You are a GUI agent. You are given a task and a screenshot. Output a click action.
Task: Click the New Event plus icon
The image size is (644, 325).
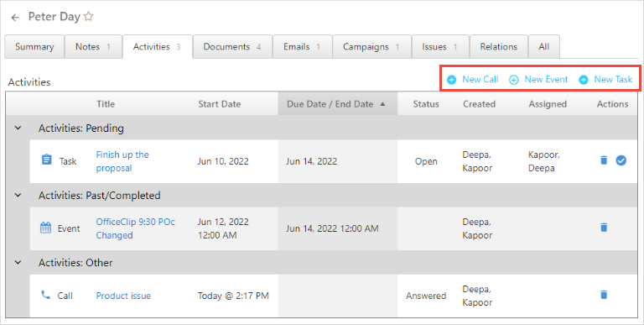click(514, 80)
